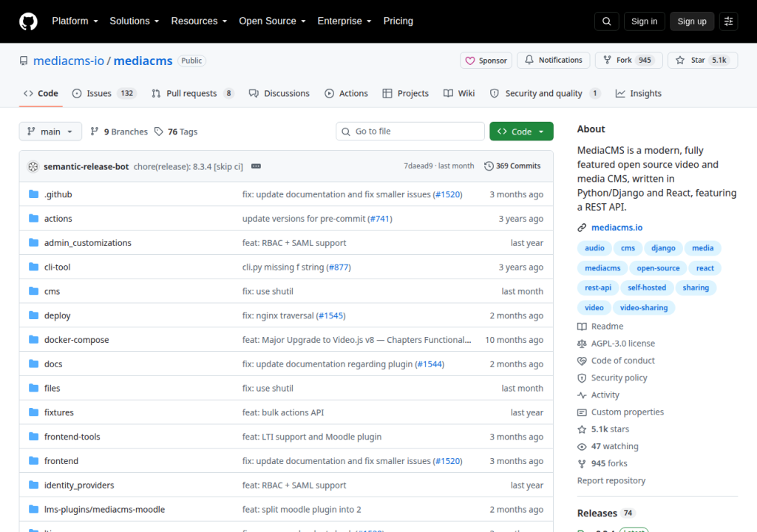
Task: Select the django topic tag
Action: pyautogui.click(x=663, y=248)
